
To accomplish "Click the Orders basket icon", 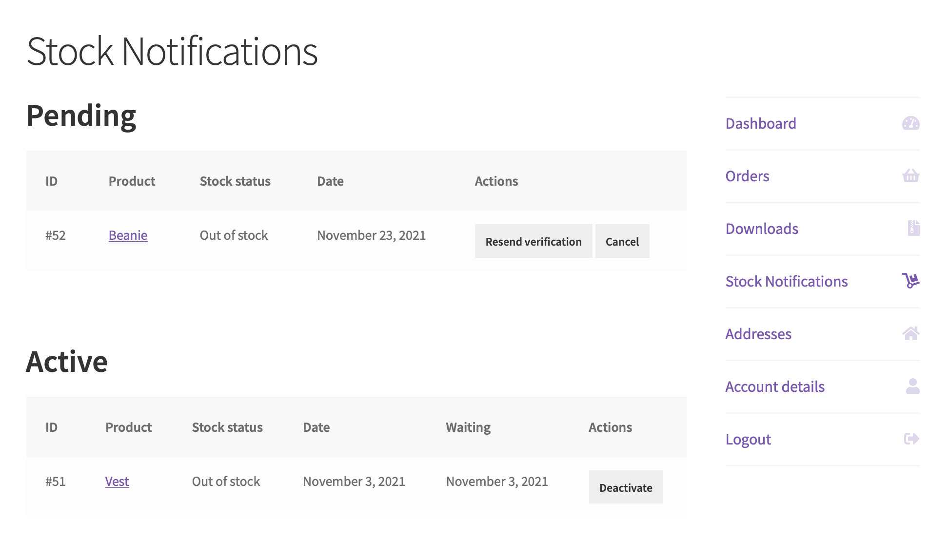I will point(910,175).
